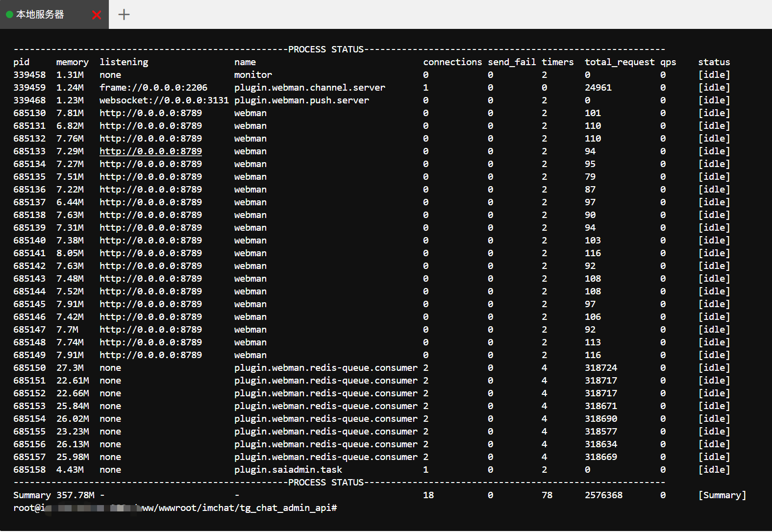Click the 8.05M memory value
The image size is (772, 532).
click(x=70, y=253)
